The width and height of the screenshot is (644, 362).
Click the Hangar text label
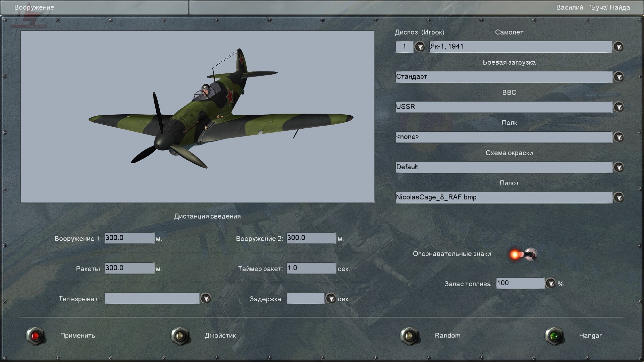tap(590, 336)
